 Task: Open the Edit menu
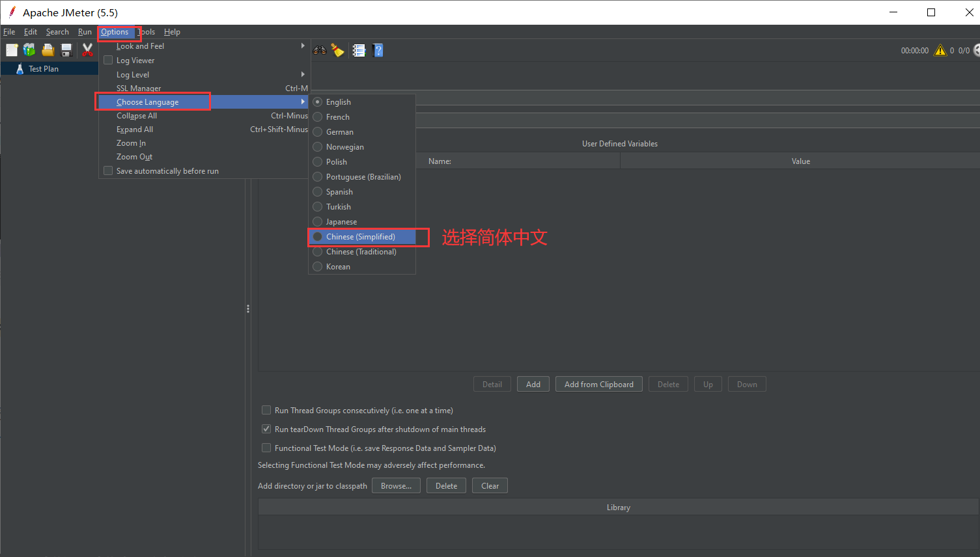tap(31, 32)
